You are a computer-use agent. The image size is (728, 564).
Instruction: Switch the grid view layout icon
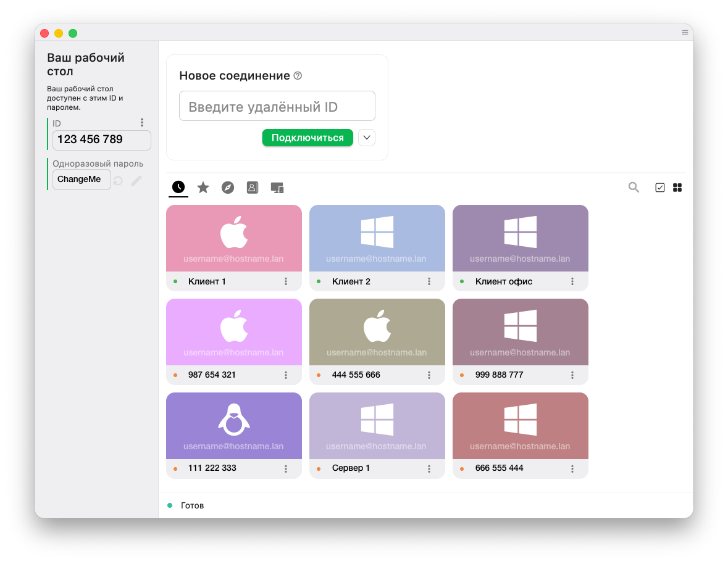(x=677, y=188)
